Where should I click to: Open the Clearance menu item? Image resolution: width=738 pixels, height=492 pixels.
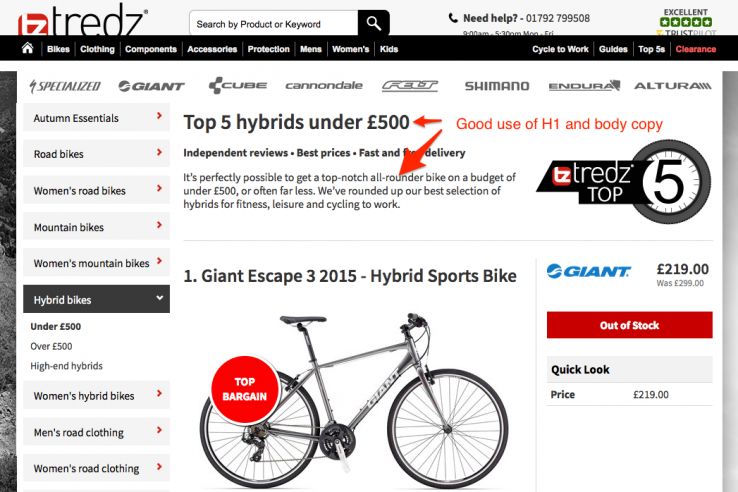click(x=696, y=49)
